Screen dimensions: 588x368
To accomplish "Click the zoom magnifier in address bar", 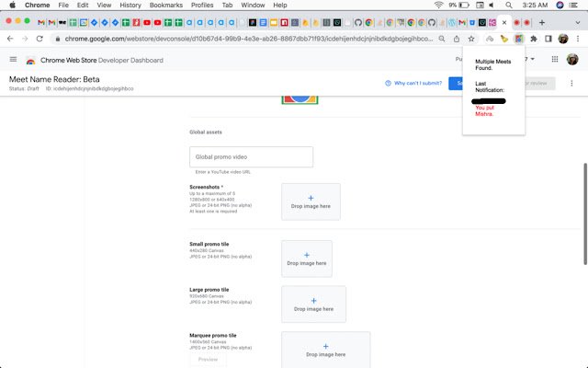I will click(442, 39).
